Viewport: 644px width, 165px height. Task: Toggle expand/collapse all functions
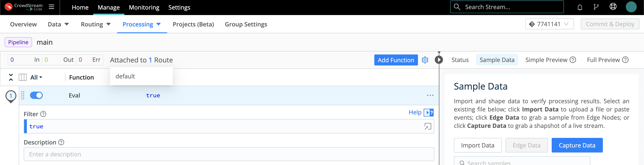point(11,77)
